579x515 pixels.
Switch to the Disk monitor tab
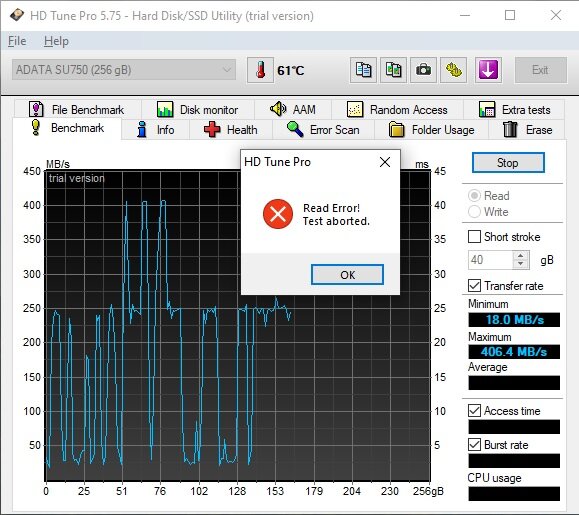click(197, 110)
